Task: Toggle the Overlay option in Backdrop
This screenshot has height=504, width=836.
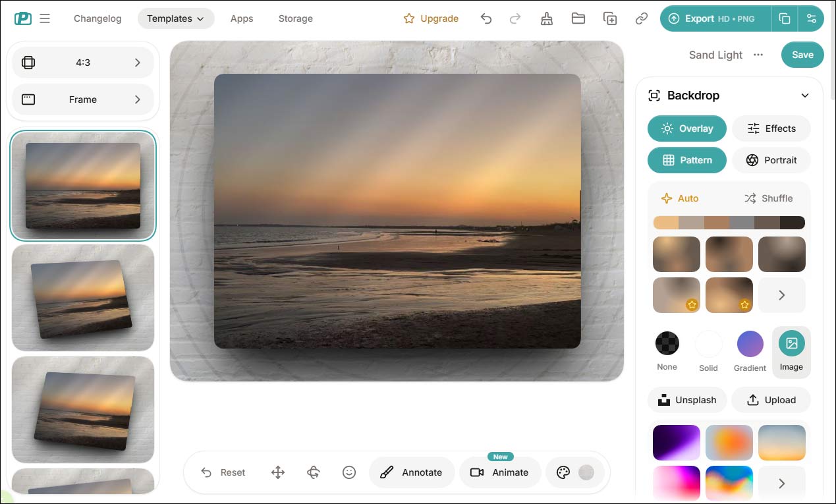Action: [686, 128]
